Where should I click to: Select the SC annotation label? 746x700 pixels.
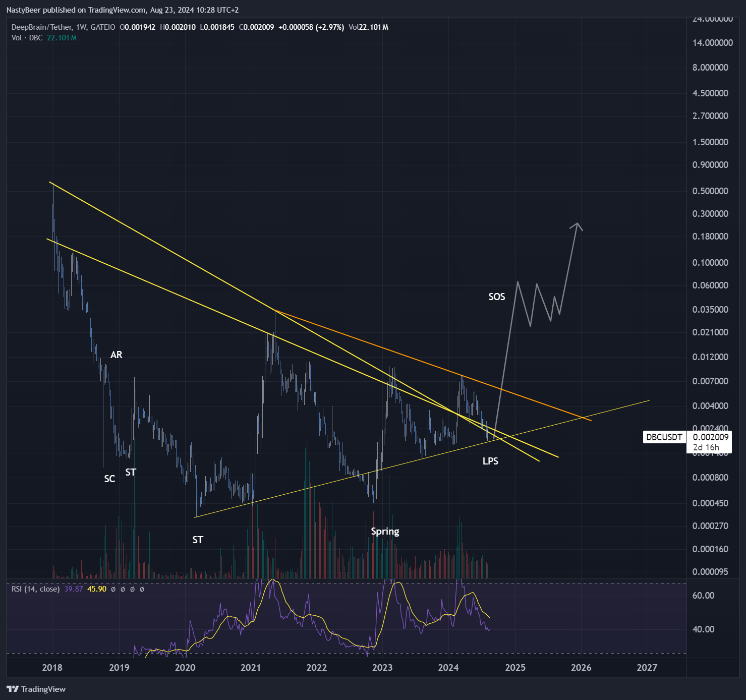(x=109, y=479)
